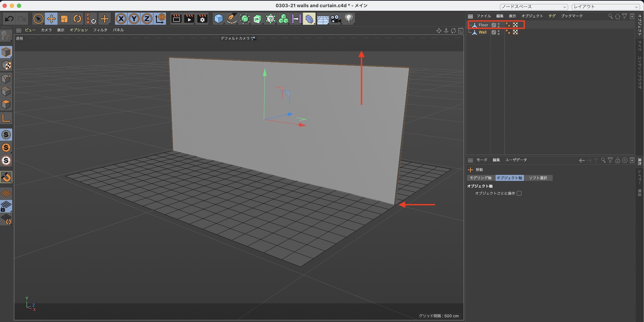This screenshot has height=322, width=644.
Task: Click the Spline Pen tool icon
Action: [x=232, y=19]
